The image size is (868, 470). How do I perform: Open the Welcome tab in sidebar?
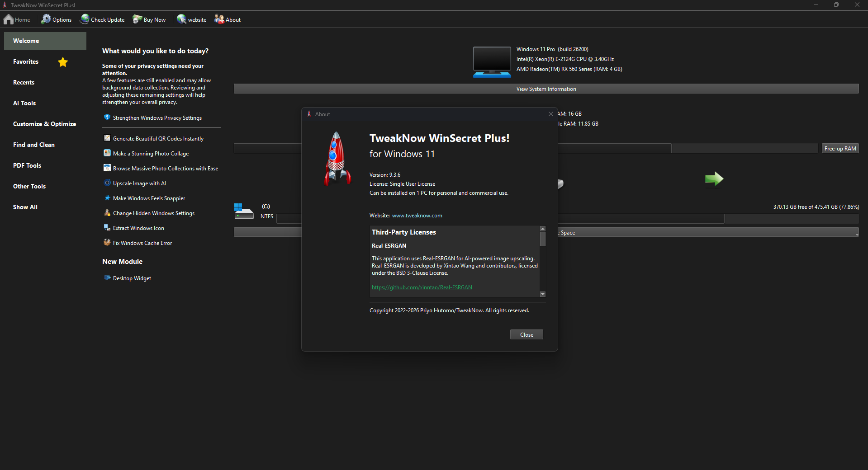click(x=45, y=41)
